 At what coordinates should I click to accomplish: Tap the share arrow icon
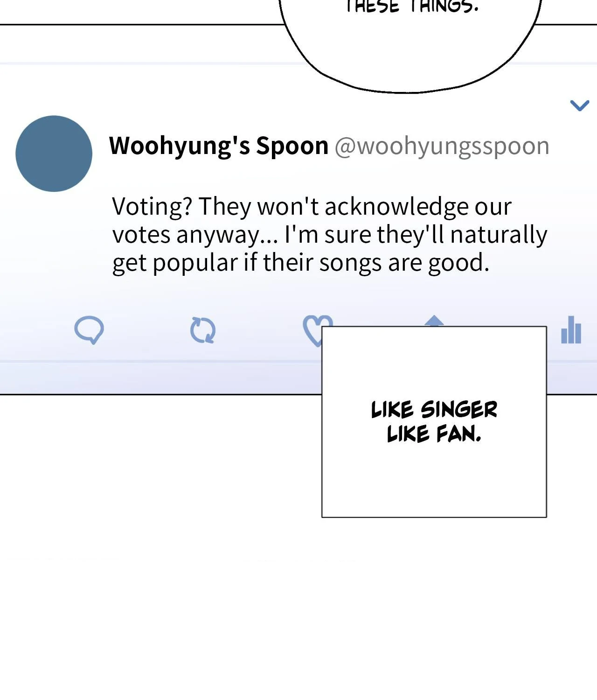coord(434,321)
